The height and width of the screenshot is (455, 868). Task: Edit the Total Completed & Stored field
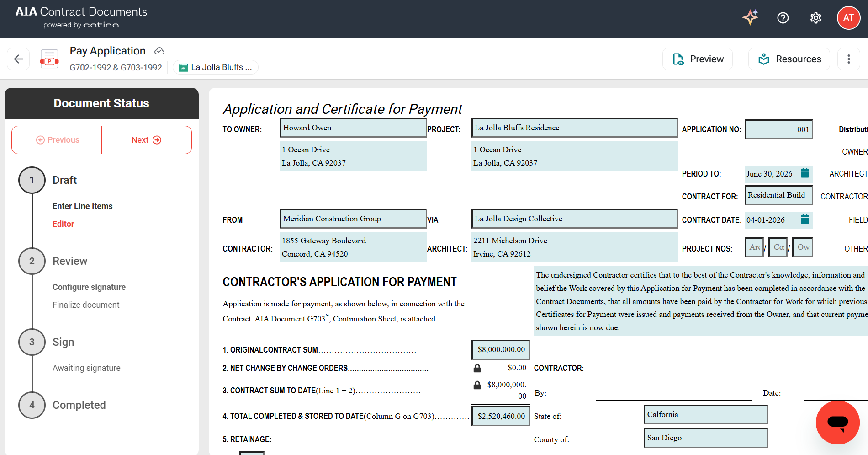click(501, 417)
